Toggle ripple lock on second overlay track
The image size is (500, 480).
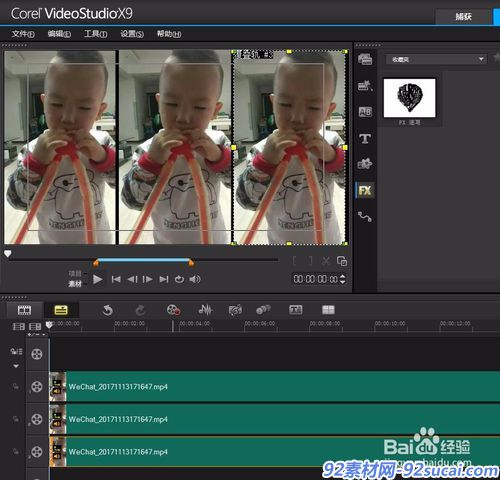pyautogui.click(x=16, y=419)
